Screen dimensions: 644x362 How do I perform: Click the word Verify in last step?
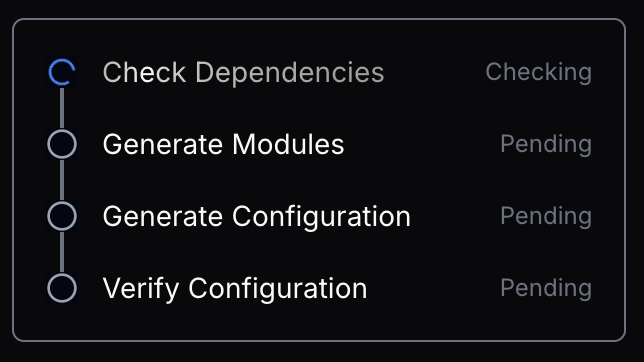click(x=141, y=289)
